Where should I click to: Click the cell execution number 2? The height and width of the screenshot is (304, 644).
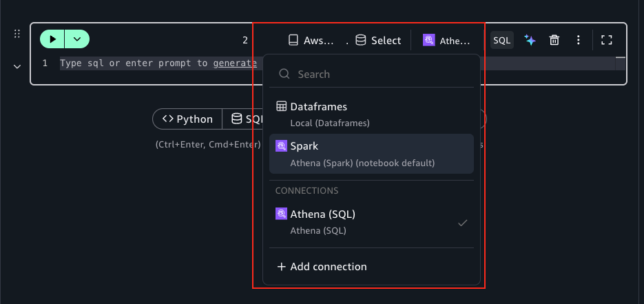[245, 40]
